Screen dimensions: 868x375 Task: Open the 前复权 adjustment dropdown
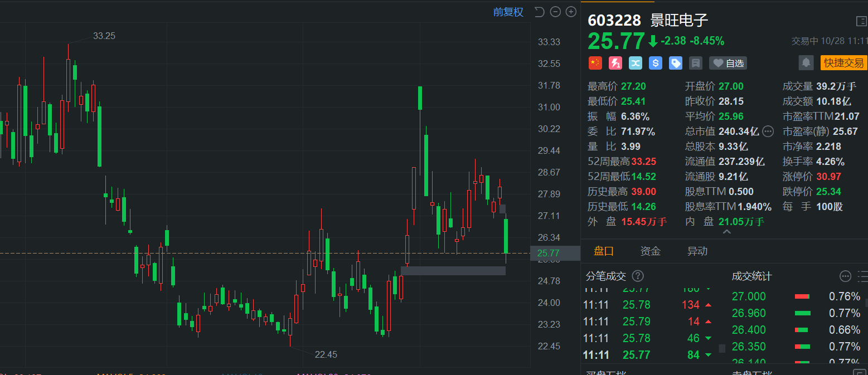click(508, 12)
